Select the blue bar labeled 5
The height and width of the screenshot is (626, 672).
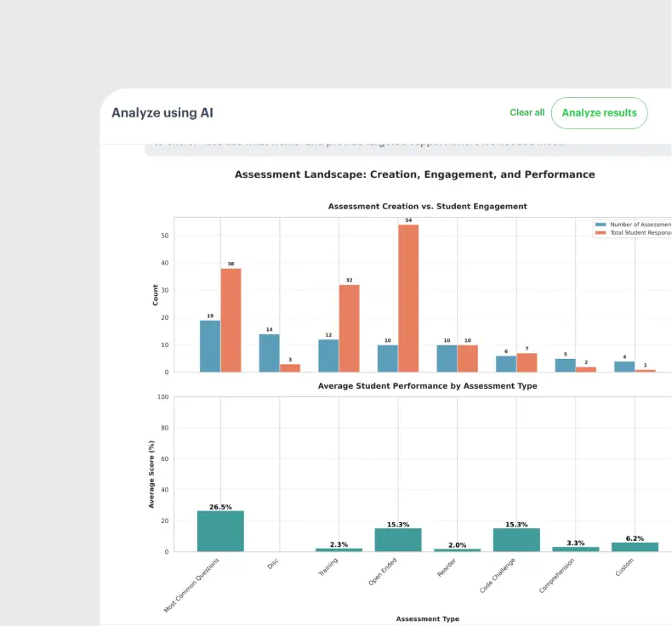(x=565, y=365)
